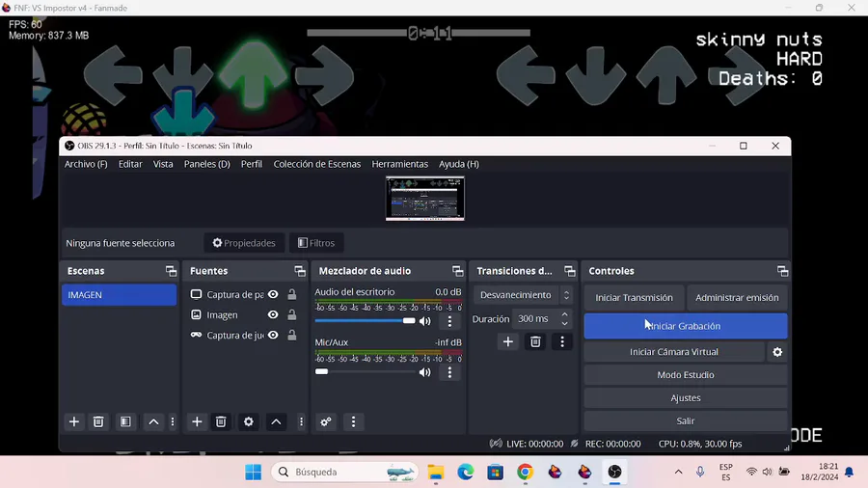Click Administrar emisión button
The image size is (868, 488).
pyautogui.click(x=737, y=298)
